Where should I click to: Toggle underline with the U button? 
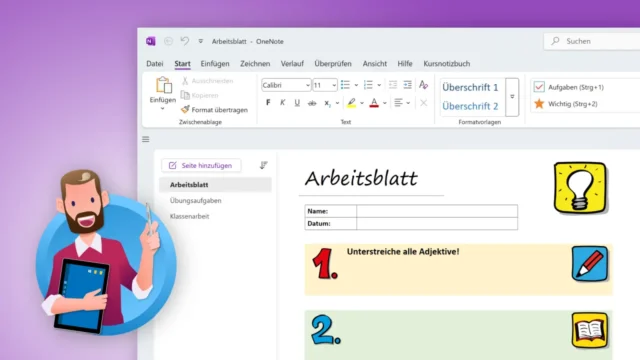pyautogui.click(x=297, y=103)
